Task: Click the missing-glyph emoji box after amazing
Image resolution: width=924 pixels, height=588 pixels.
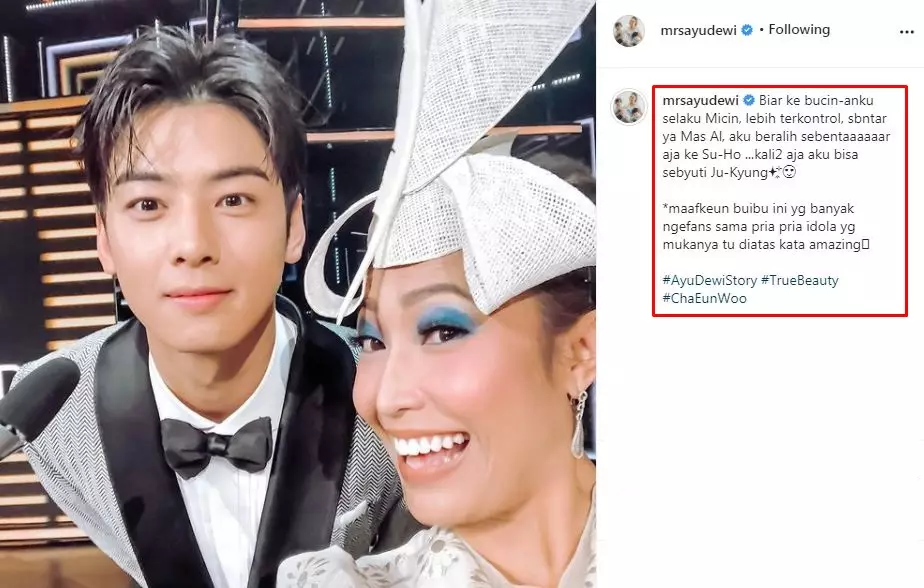Action: tap(866, 244)
